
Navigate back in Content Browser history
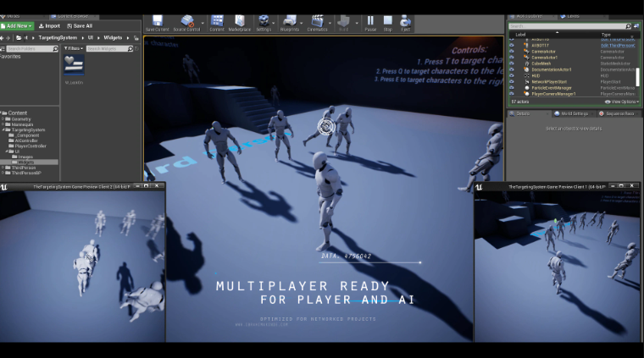(2, 38)
